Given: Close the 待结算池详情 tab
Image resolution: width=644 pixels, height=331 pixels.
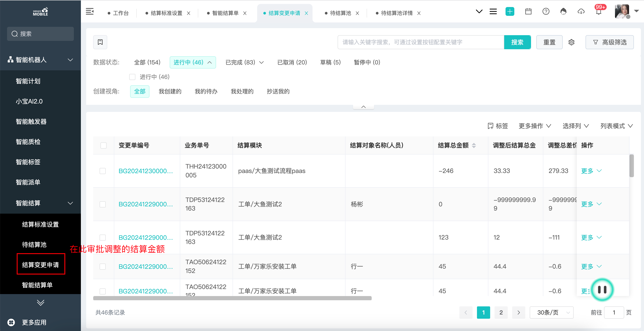Looking at the screenshot, I should pyautogui.click(x=419, y=13).
